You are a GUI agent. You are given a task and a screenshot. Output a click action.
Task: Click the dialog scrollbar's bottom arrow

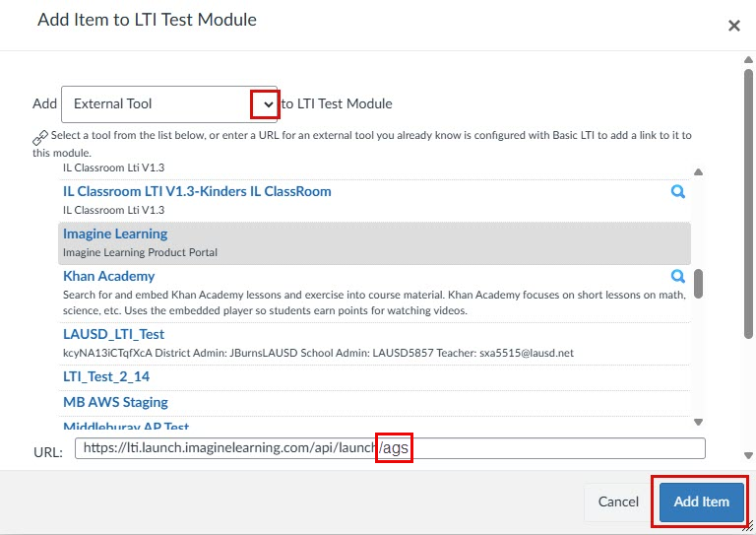pyautogui.click(x=748, y=455)
